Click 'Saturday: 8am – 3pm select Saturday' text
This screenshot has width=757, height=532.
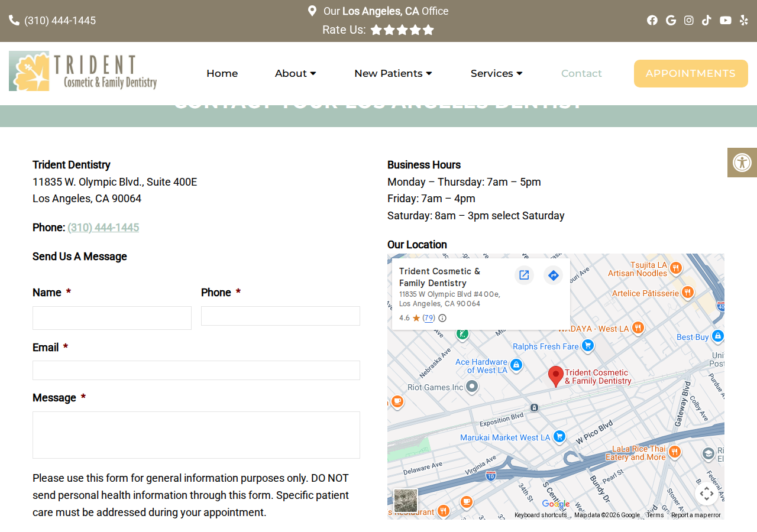(476, 216)
